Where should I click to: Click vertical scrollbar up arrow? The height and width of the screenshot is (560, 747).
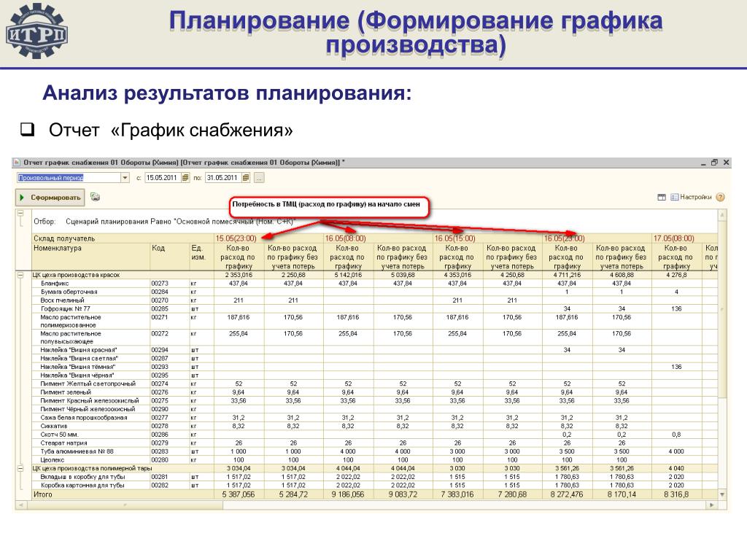tap(722, 215)
